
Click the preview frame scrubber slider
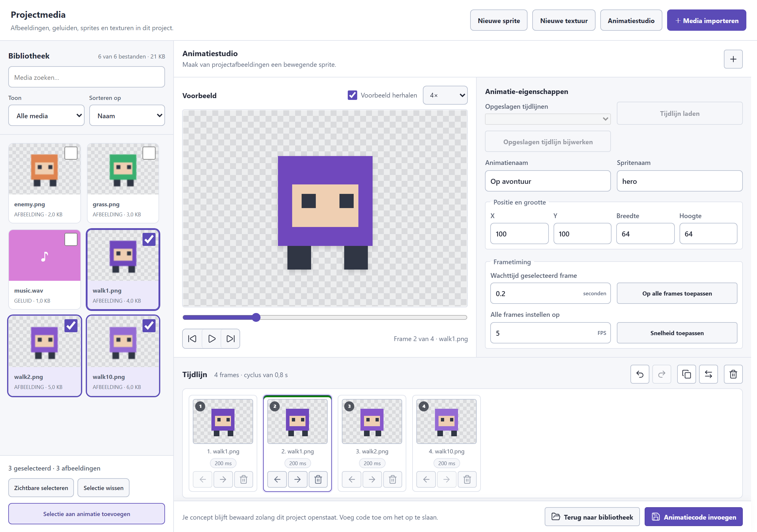tap(324, 317)
